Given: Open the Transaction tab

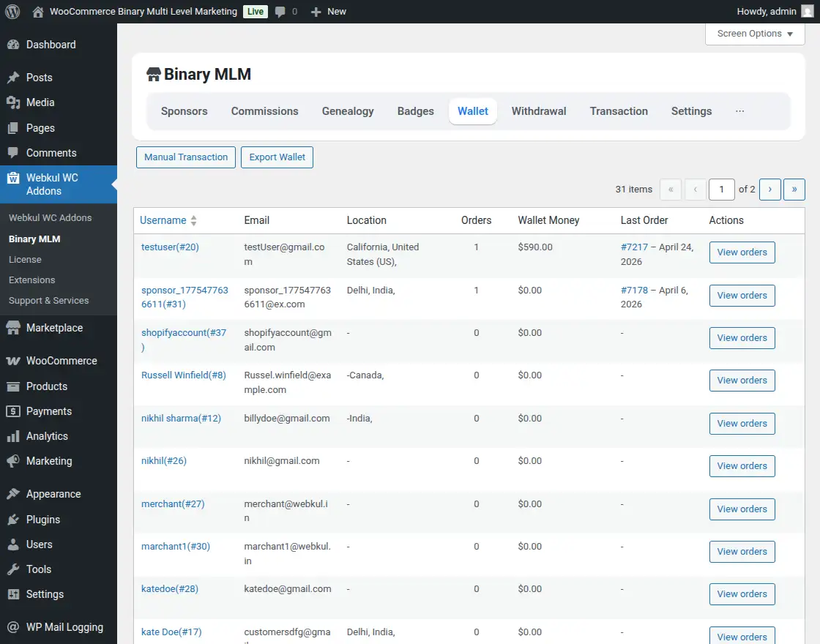Looking at the screenshot, I should pyautogui.click(x=619, y=111).
